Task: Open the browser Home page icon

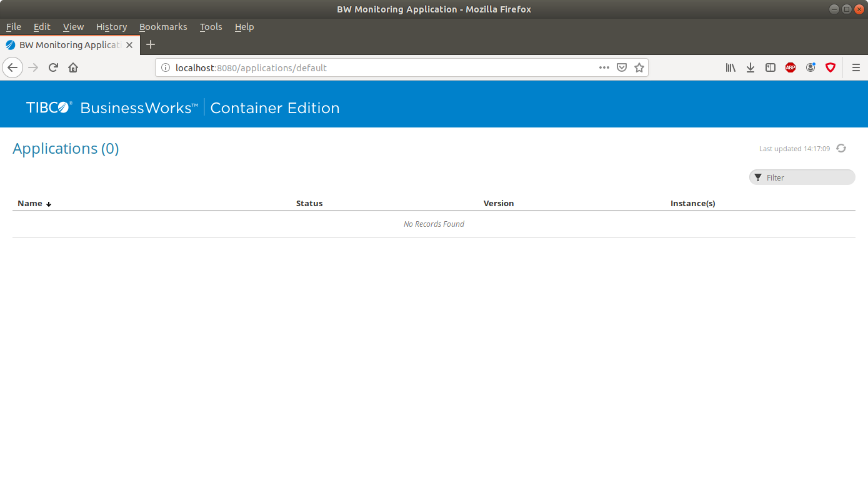Action: coord(73,67)
